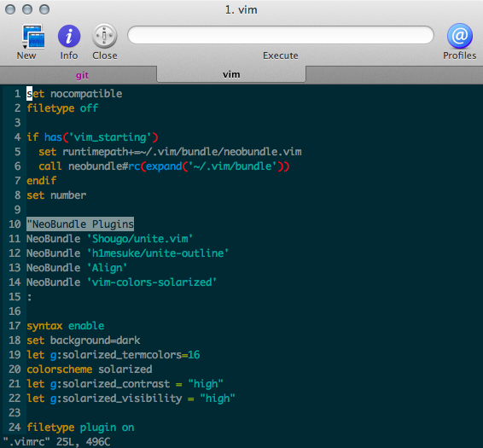Click the window zoom button
The height and width of the screenshot is (448, 483).
44,9
